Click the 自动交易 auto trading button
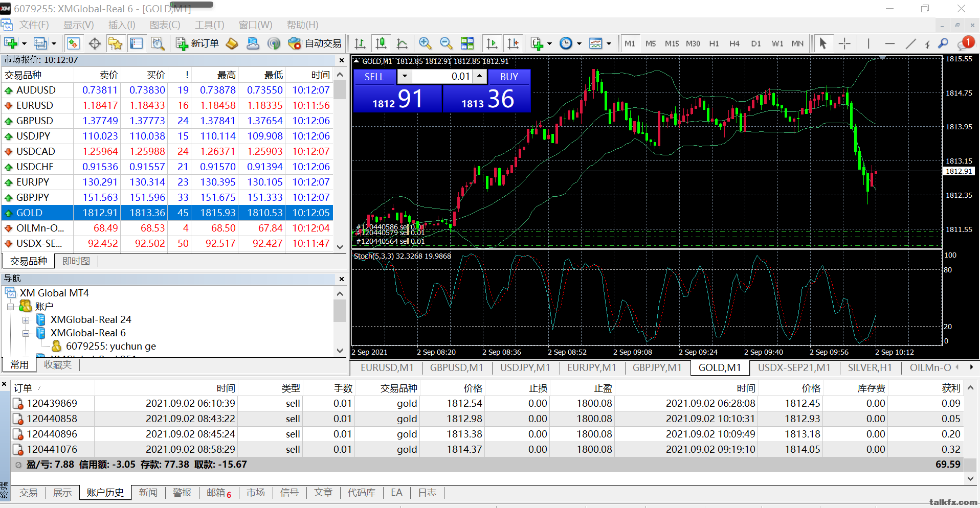980x508 pixels. 315,43
